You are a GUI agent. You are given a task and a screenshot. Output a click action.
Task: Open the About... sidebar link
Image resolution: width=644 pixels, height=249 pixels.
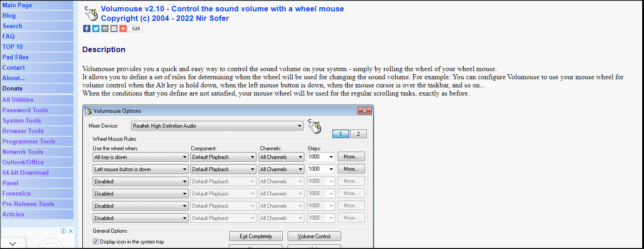tap(14, 78)
